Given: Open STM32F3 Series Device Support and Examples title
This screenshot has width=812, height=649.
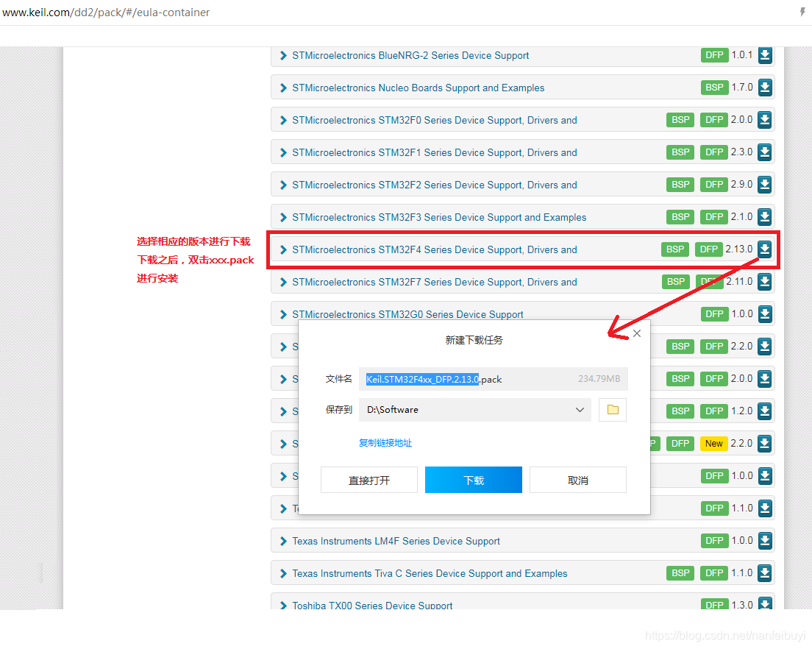Looking at the screenshot, I should click(x=439, y=218).
